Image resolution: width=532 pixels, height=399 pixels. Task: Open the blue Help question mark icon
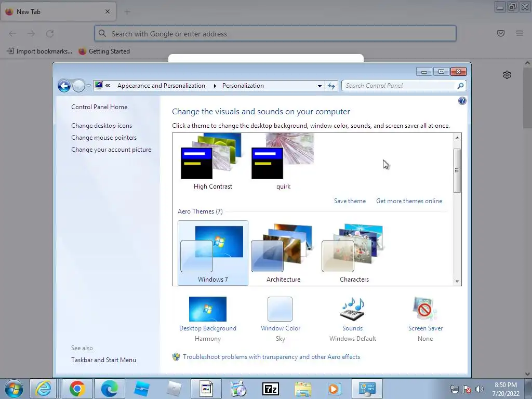click(462, 101)
